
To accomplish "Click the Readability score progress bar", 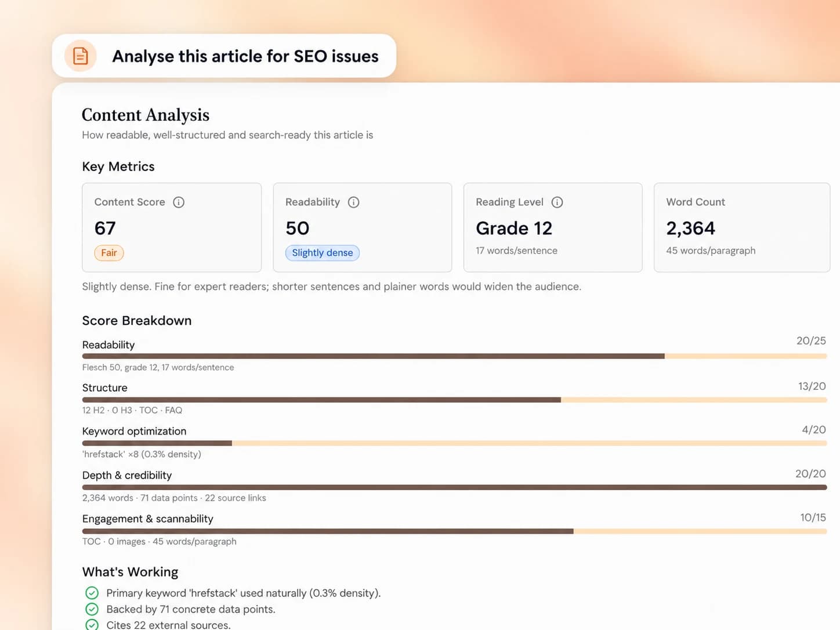I will click(455, 356).
